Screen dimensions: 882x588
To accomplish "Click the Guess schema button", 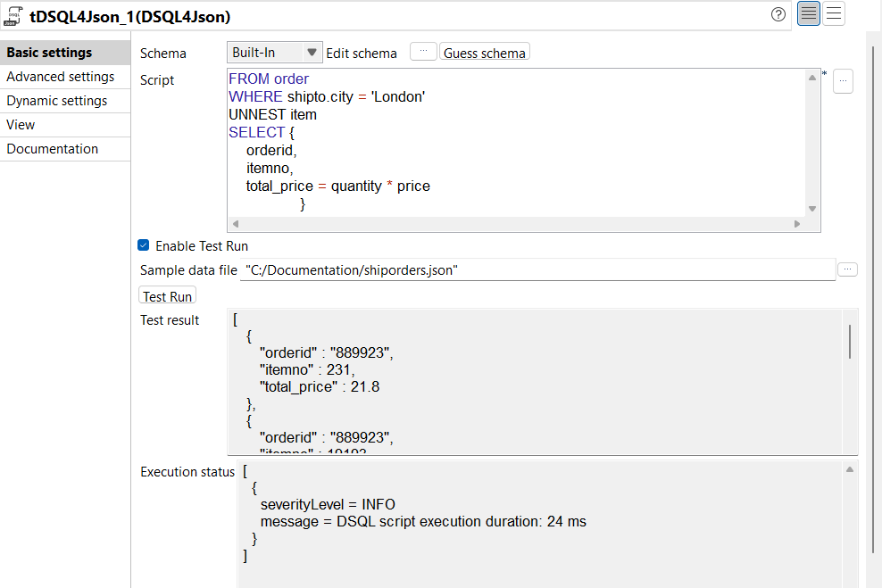I will 484,52.
